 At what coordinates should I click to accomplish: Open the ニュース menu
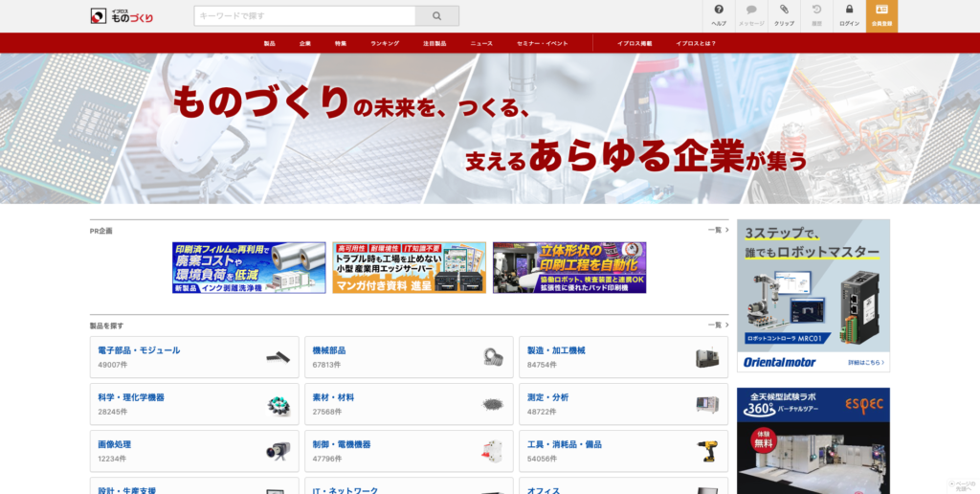[481, 43]
